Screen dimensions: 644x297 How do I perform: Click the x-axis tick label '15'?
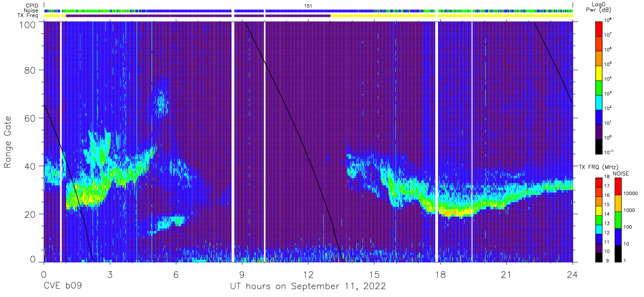tap(374, 274)
